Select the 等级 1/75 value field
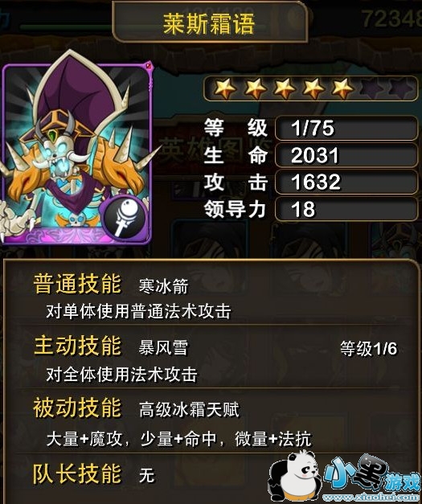This screenshot has height=504, width=422. click(346, 129)
